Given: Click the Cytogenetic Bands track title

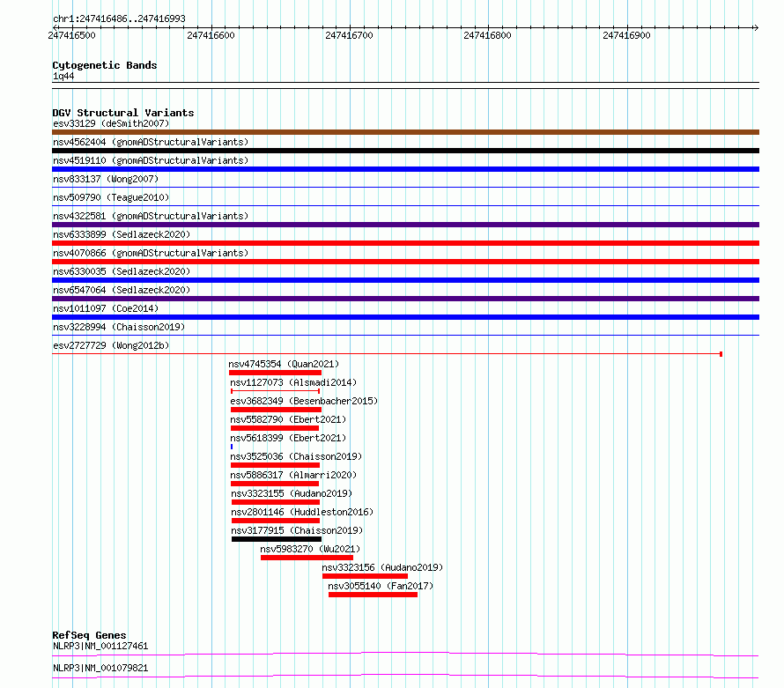Looking at the screenshot, I should click(x=105, y=65).
